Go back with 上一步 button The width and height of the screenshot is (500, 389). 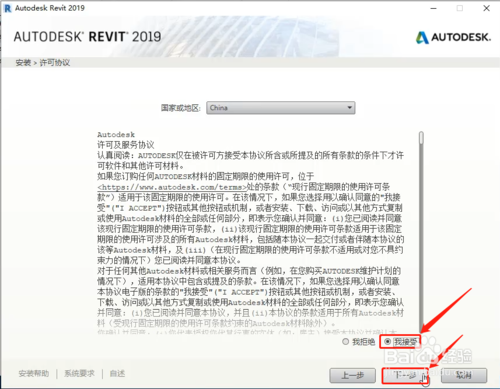click(352, 376)
